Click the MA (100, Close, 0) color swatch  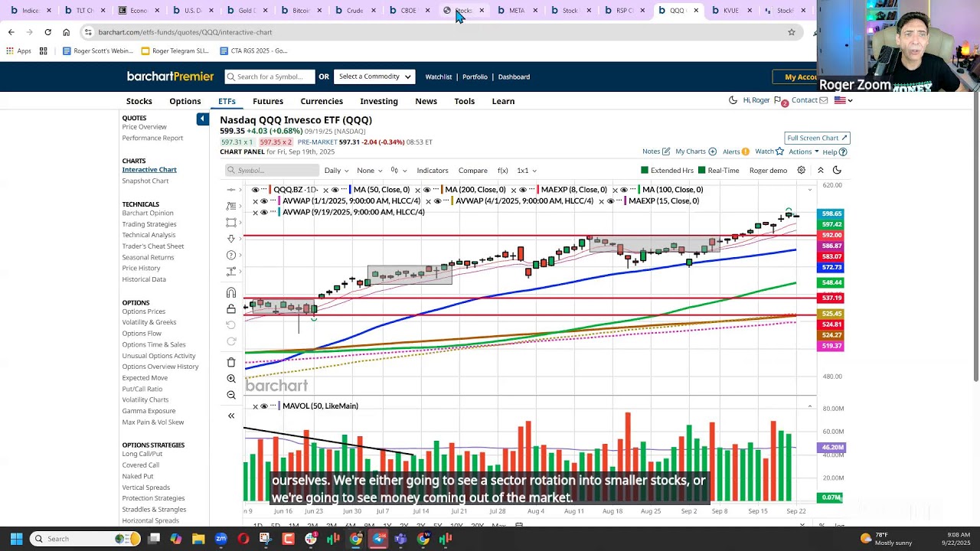point(639,190)
